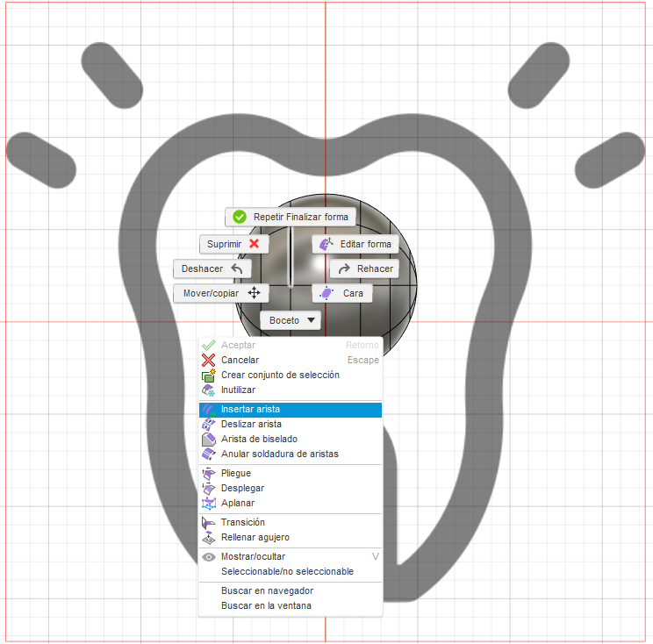Click the Boceto dropdown arrow
The height and width of the screenshot is (644, 653).
click(311, 320)
